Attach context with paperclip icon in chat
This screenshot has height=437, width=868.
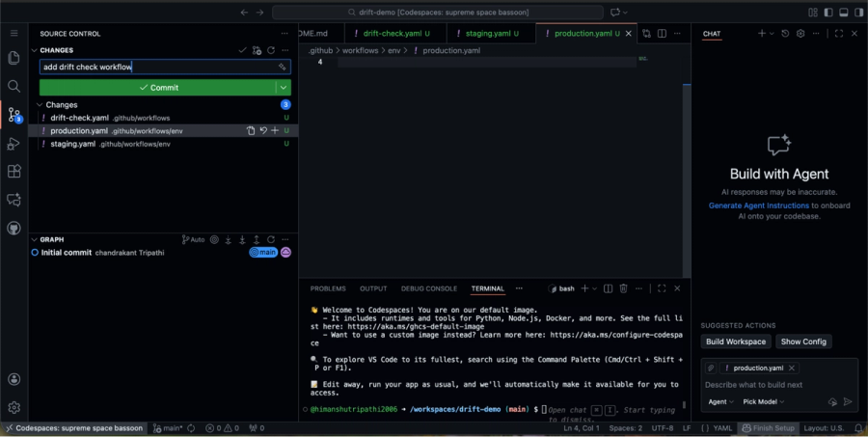(711, 369)
